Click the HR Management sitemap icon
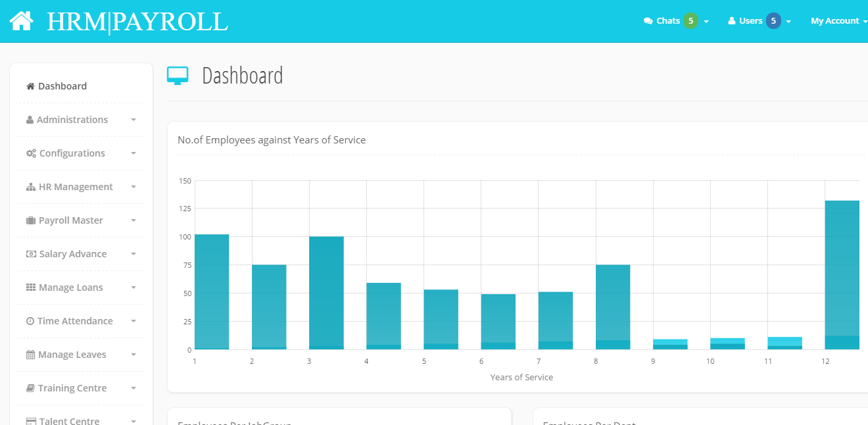This screenshot has width=868, height=425. (x=31, y=187)
